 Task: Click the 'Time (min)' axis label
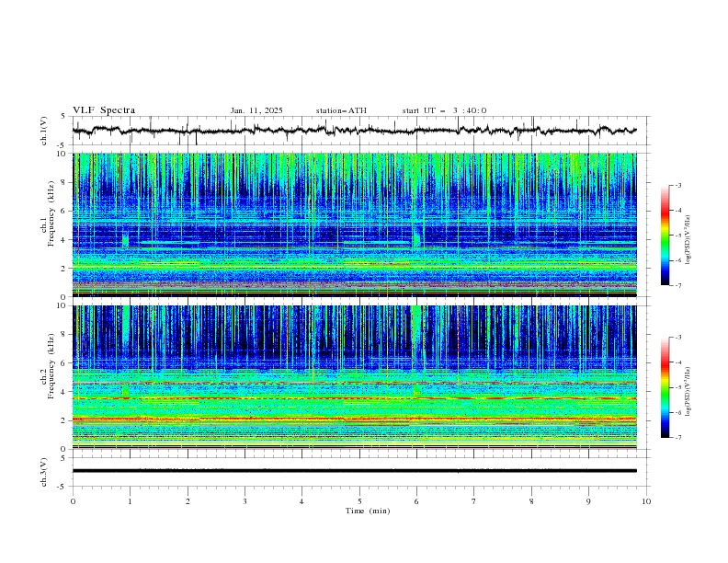click(368, 511)
